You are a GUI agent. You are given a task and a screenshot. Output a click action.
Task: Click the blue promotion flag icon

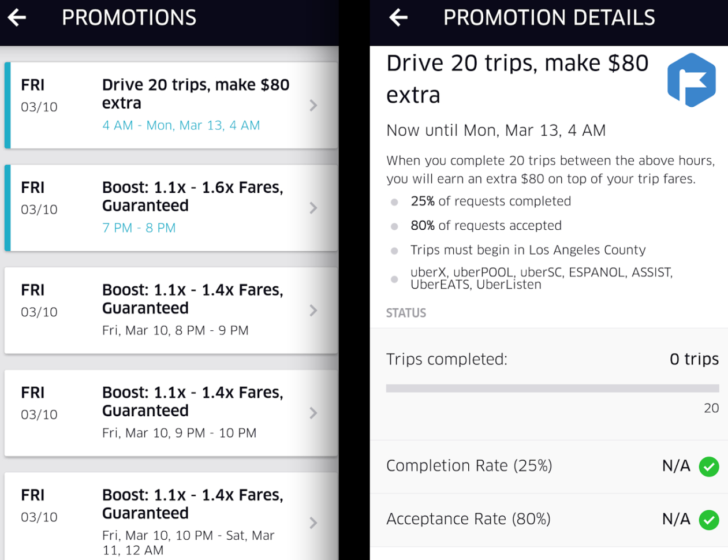click(690, 81)
